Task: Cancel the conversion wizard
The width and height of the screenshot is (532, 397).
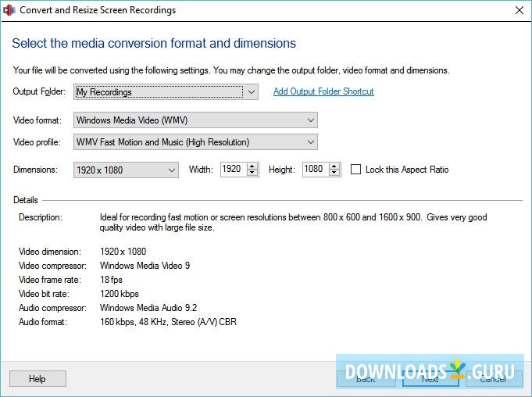Action: point(493,379)
